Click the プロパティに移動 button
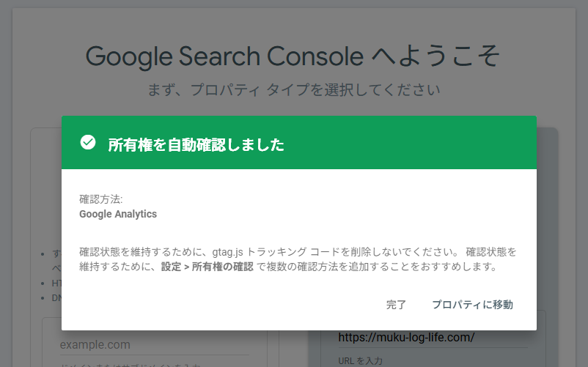 pos(472,305)
